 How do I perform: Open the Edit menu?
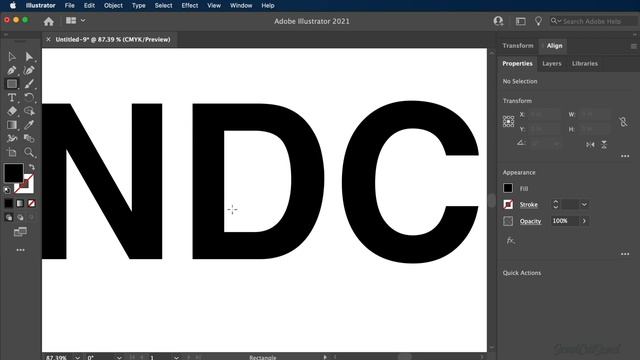click(89, 6)
